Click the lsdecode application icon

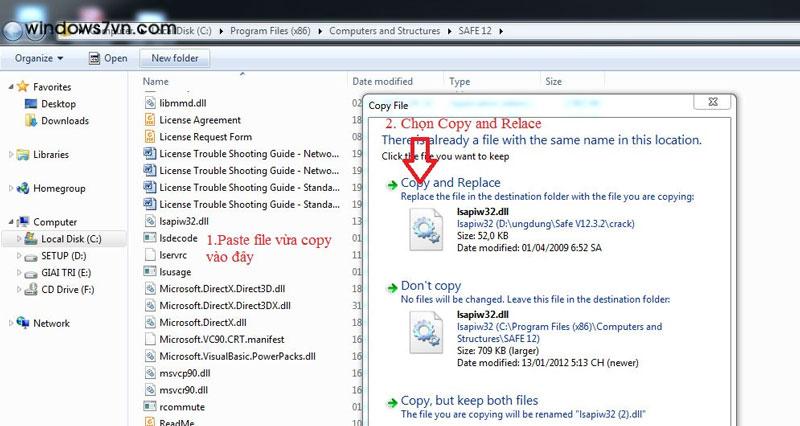[x=149, y=238]
